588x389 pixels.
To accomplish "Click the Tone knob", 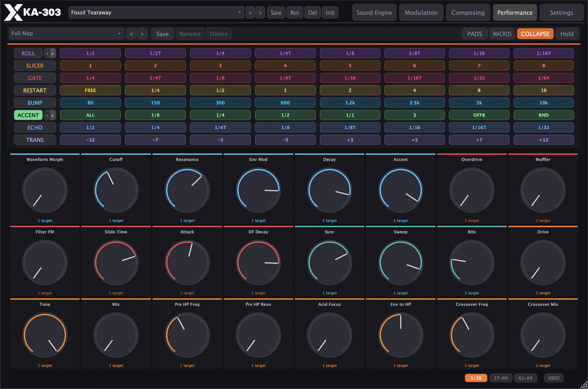I will click(x=45, y=335).
